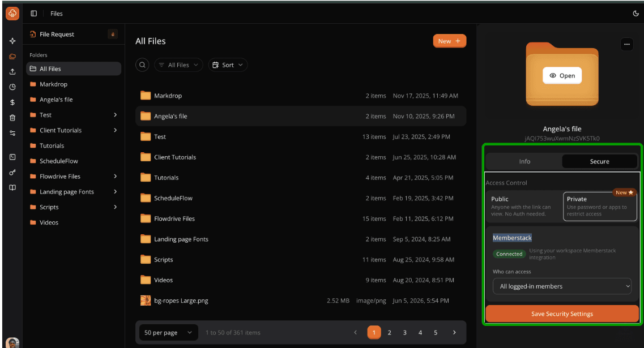The image size is (644, 348).
Task: Go to previous page arrow
Action: coord(355,332)
